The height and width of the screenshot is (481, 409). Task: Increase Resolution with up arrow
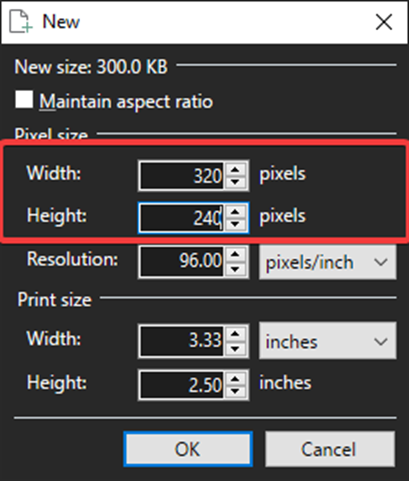(x=236, y=255)
